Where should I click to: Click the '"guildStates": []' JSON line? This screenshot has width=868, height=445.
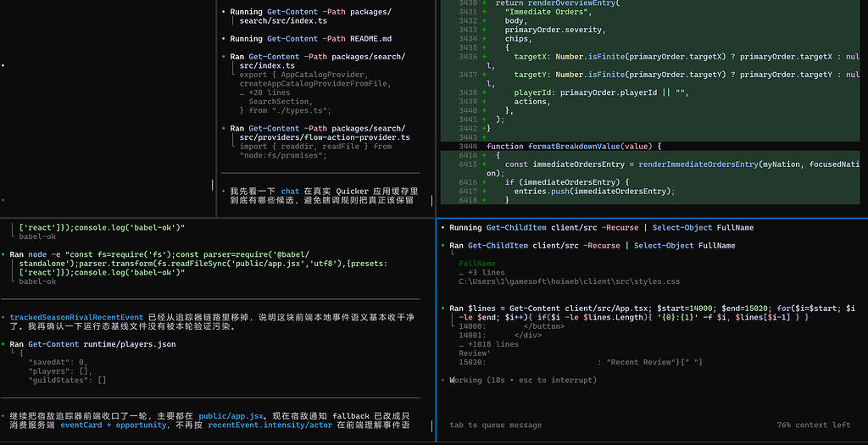coord(67,380)
